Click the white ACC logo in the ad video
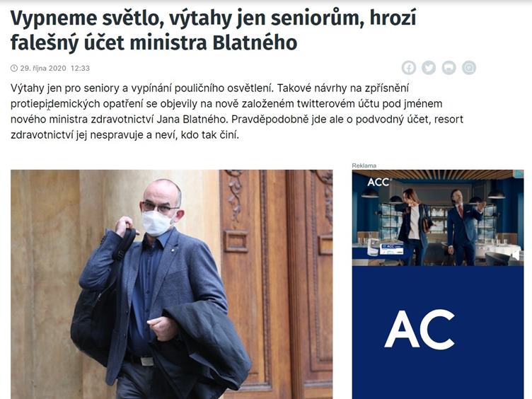This screenshot has width=532, height=399. pyautogui.click(x=378, y=183)
